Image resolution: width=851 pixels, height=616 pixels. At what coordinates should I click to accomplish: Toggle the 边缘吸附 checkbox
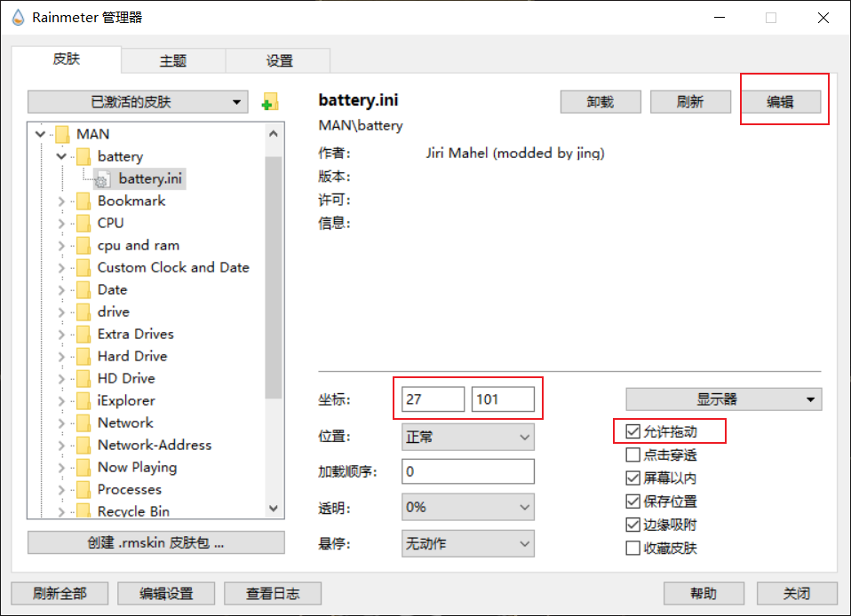pos(632,525)
